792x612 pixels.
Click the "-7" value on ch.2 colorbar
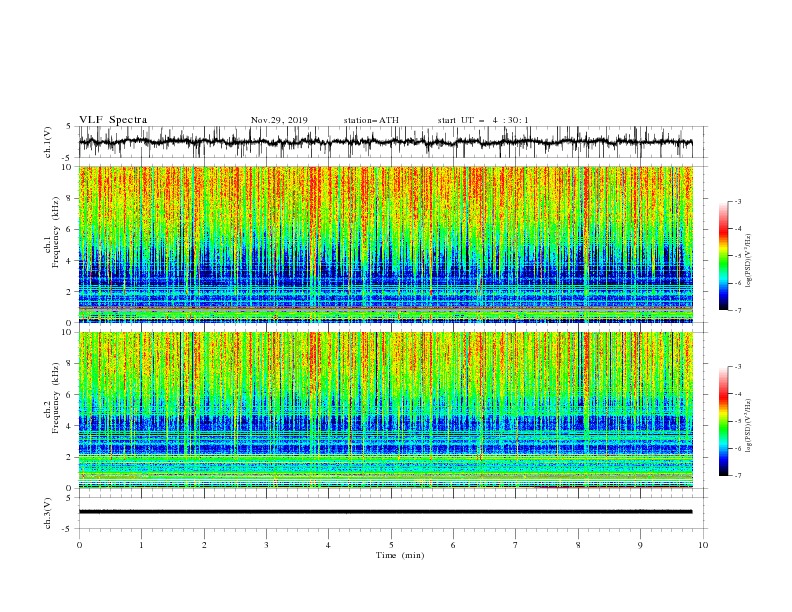tap(737, 475)
